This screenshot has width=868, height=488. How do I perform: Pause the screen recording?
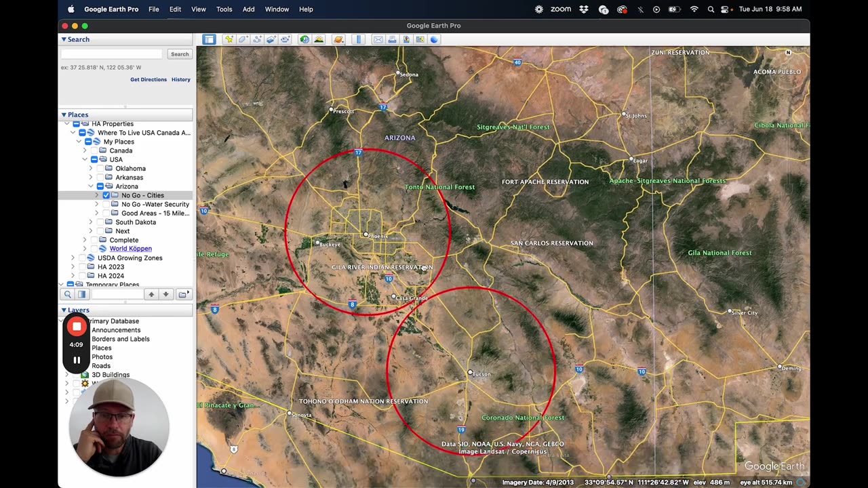click(77, 360)
